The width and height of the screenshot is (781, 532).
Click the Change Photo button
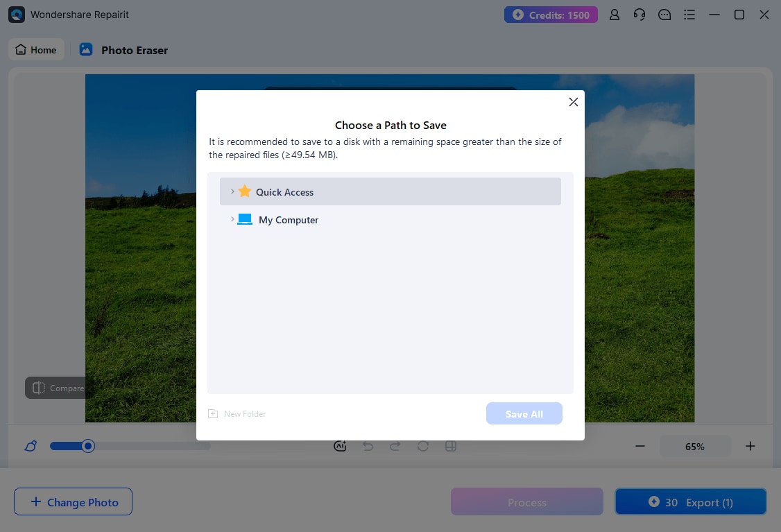coord(74,501)
